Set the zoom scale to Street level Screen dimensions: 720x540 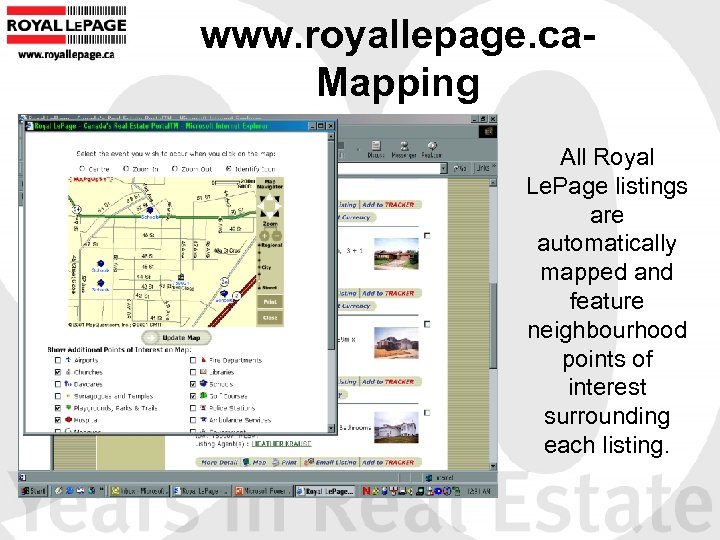point(269,287)
